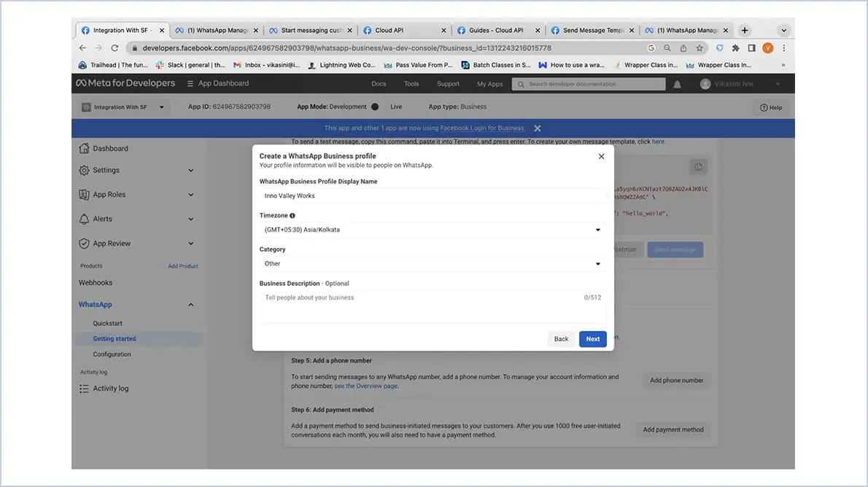Image resolution: width=868 pixels, height=487 pixels.
Task: Collapse the WhatsApp product section
Action: tap(191, 305)
